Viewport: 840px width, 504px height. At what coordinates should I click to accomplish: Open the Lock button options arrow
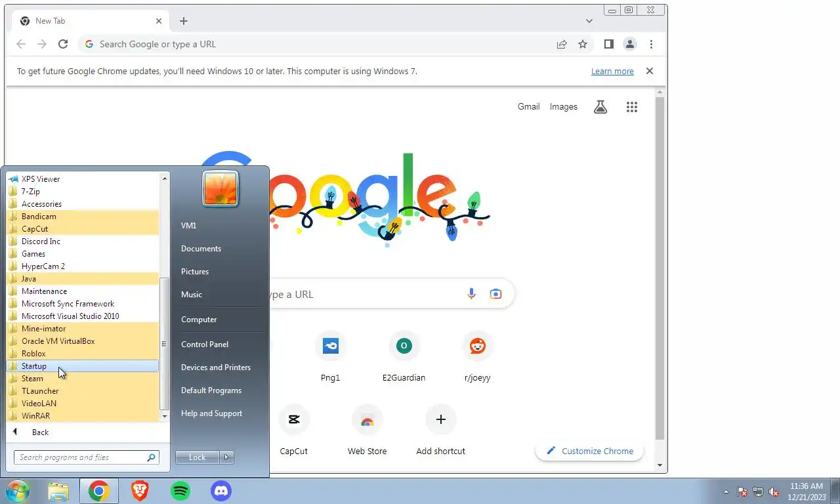pos(227,457)
